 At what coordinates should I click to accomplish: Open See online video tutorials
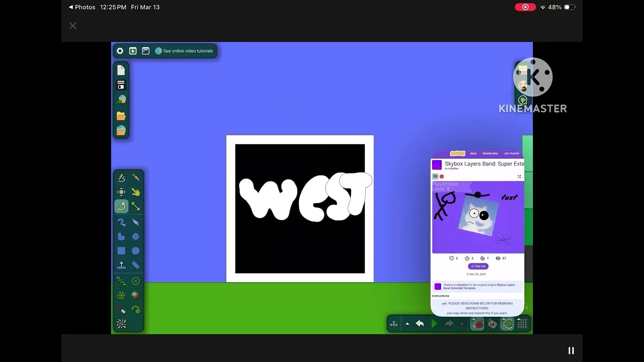(x=184, y=51)
